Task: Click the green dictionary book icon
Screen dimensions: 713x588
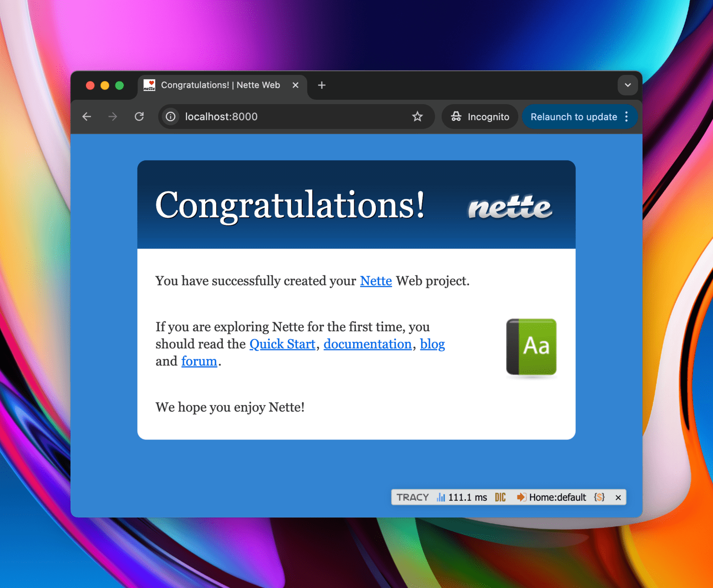Action: [x=531, y=347]
